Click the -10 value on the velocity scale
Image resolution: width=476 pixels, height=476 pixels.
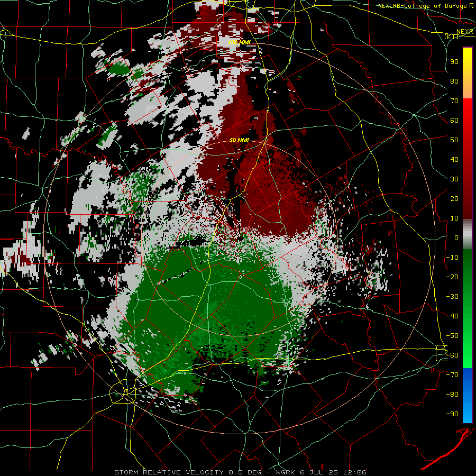click(452, 258)
